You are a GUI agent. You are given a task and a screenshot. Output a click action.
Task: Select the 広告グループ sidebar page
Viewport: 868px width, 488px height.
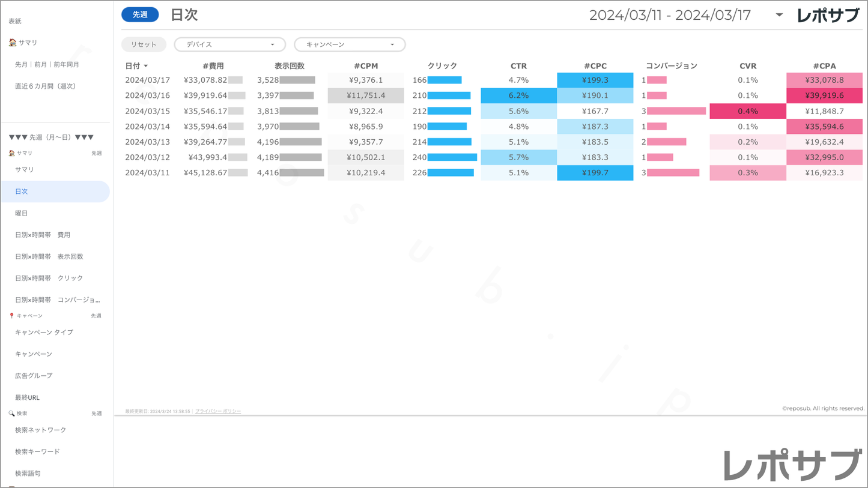coord(34,376)
